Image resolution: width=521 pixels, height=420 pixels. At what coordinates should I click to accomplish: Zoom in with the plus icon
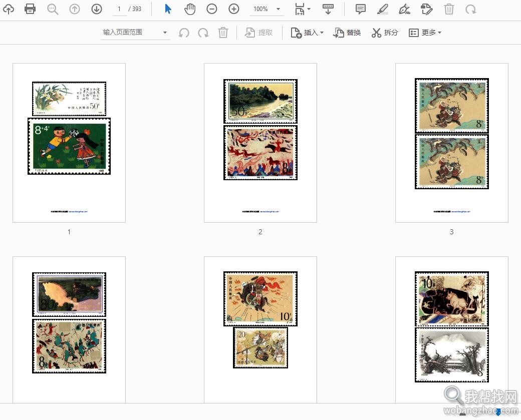click(x=234, y=9)
